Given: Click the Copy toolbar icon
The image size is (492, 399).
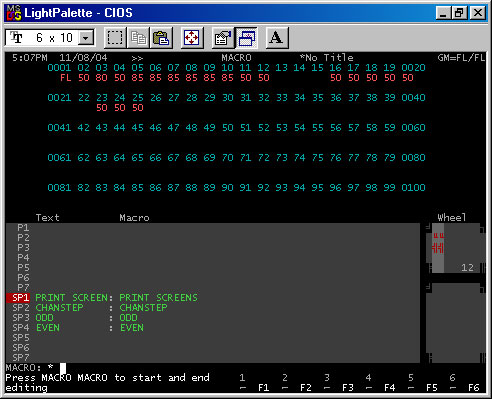Looking at the screenshot, I should [x=138, y=38].
